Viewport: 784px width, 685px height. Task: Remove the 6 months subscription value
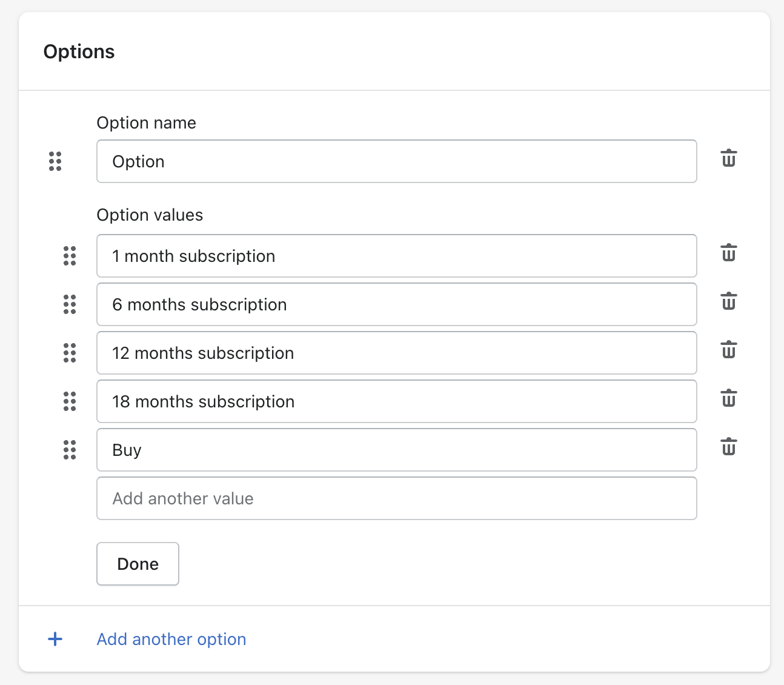728,301
